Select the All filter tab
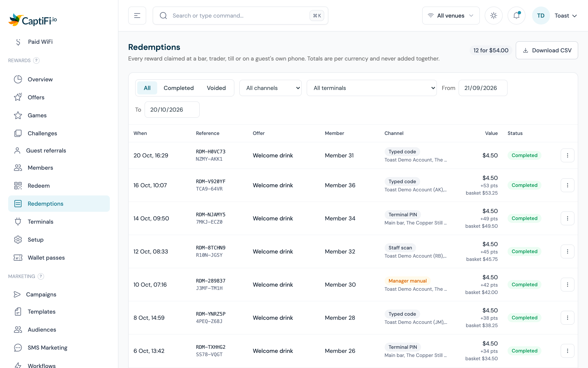The image size is (588, 368). (147, 88)
